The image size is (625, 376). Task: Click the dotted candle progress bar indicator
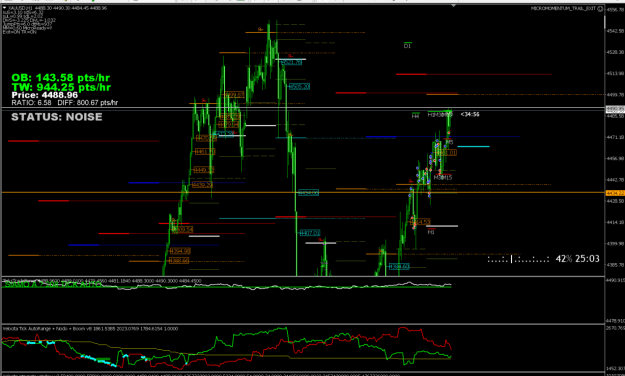518,259
